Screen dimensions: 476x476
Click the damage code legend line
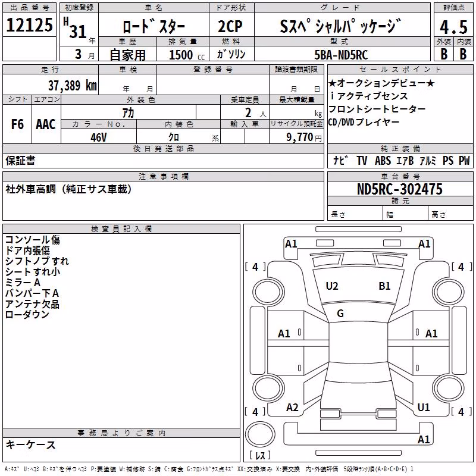pos(209,469)
